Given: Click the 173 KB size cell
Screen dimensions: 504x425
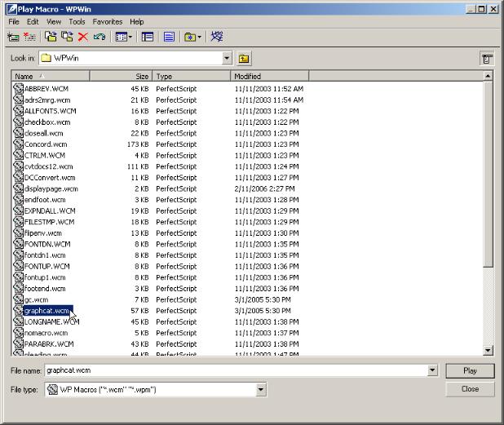Looking at the screenshot, I should coord(138,144).
